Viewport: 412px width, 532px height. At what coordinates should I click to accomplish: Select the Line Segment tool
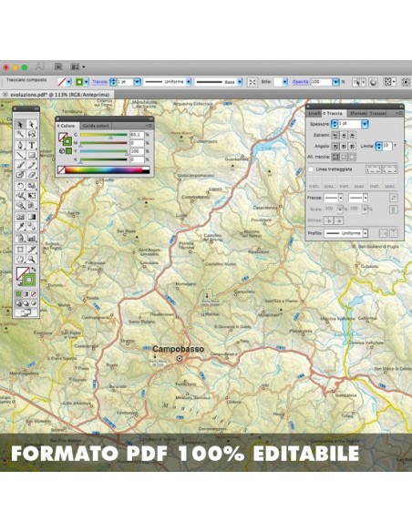20,155
